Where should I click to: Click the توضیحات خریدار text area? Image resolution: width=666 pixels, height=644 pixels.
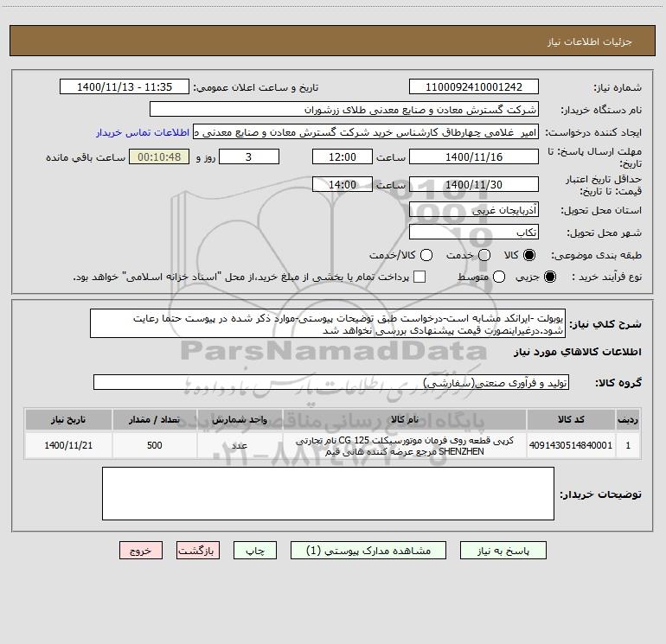tap(328, 494)
